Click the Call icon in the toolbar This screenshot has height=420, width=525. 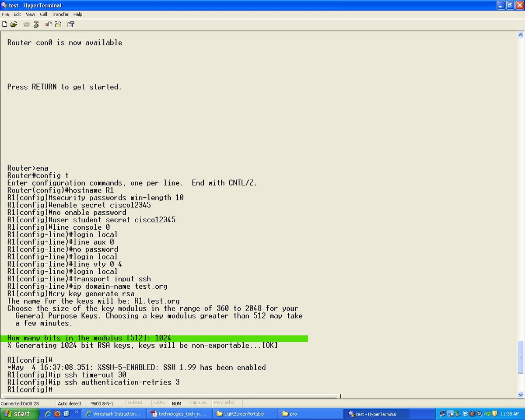pos(26,24)
